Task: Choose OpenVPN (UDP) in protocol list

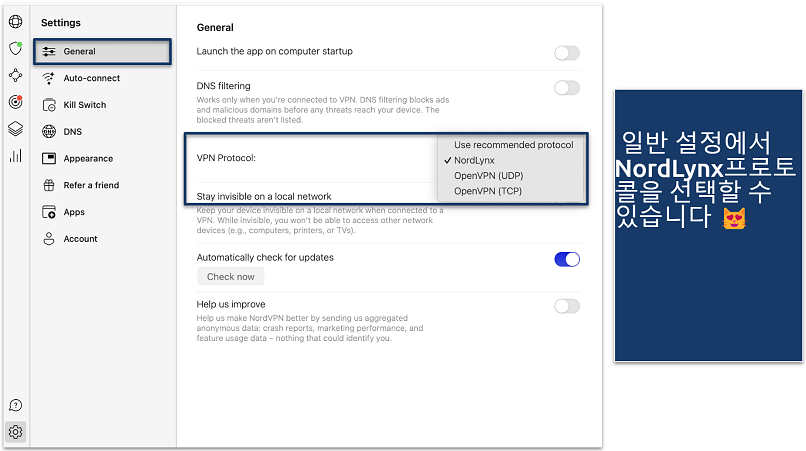Action: click(490, 175)
